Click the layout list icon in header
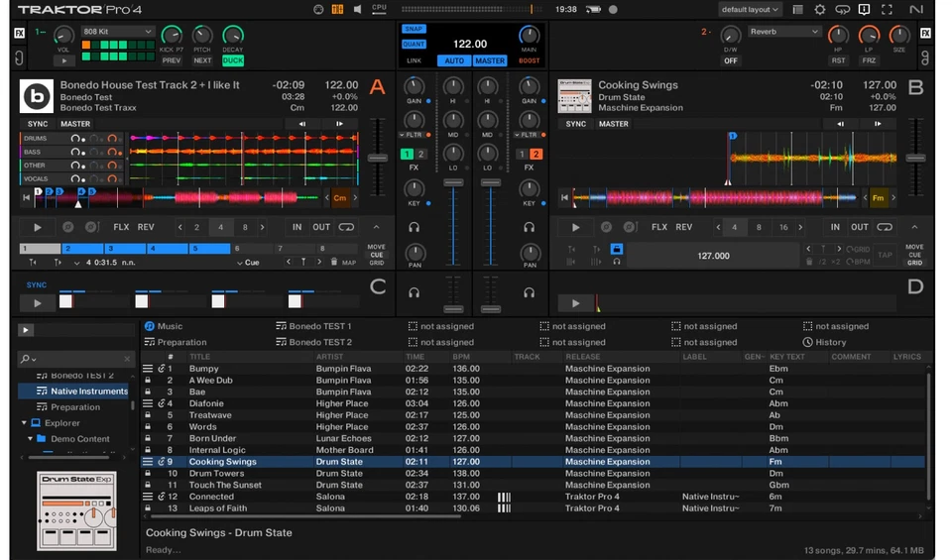The image size is (952, 560). click(x=797, y=9)
